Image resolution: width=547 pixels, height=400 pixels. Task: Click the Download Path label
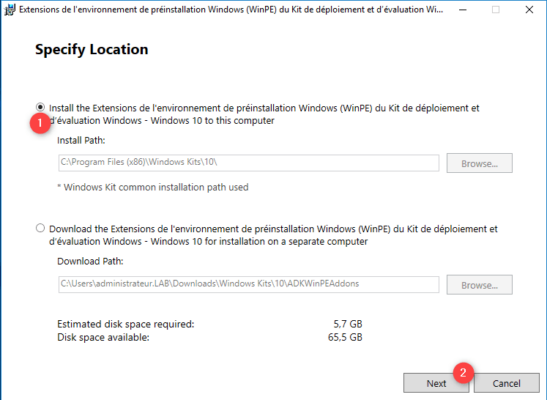pyautogui.click(x=90, y=261)
